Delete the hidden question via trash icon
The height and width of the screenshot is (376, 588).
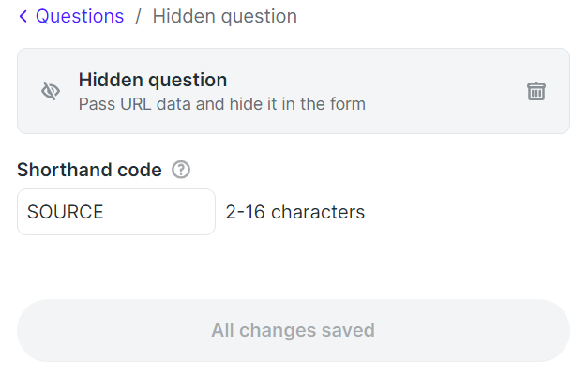pos(536,91)
